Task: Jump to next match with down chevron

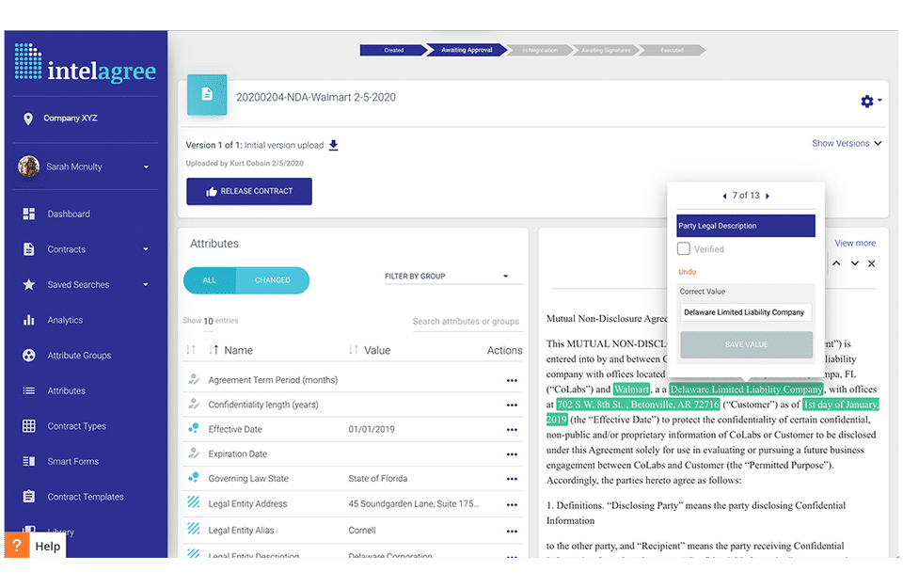Action: point(855,263)
